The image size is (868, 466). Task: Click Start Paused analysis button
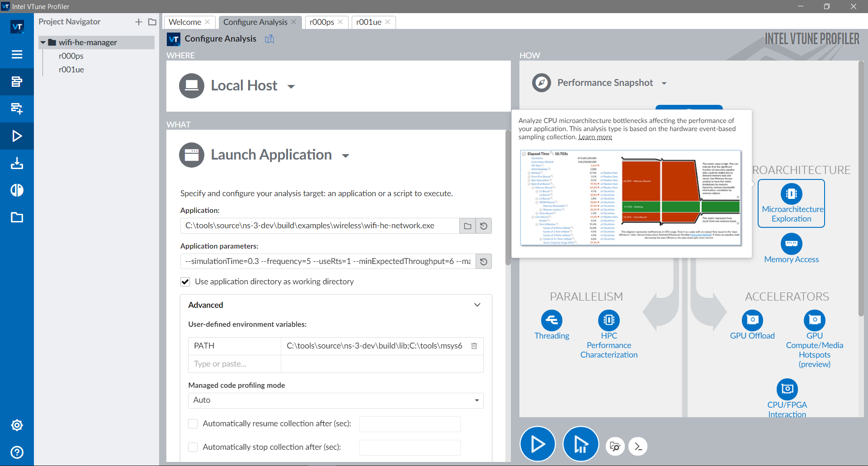point(580,444)
